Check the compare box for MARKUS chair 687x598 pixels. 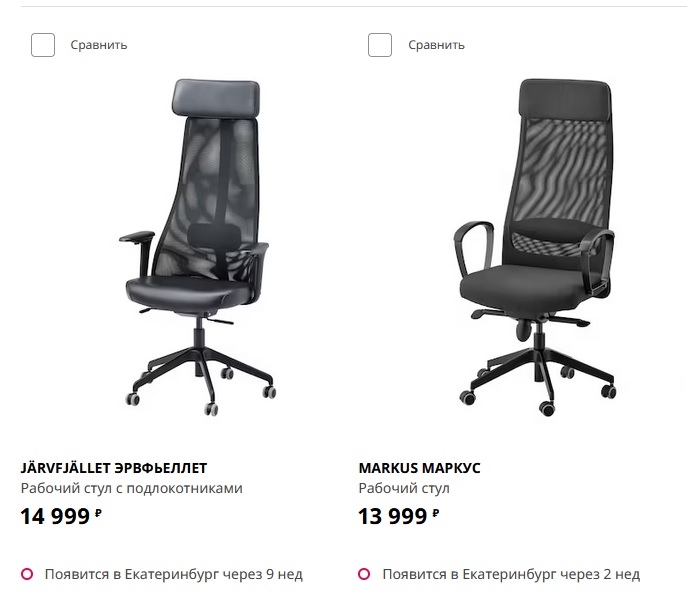(x=380, y=45)
